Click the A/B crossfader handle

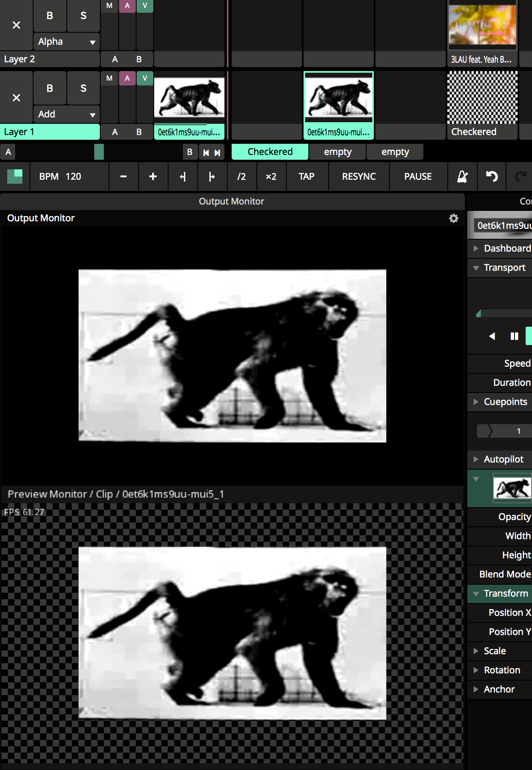tap(99, 152)
